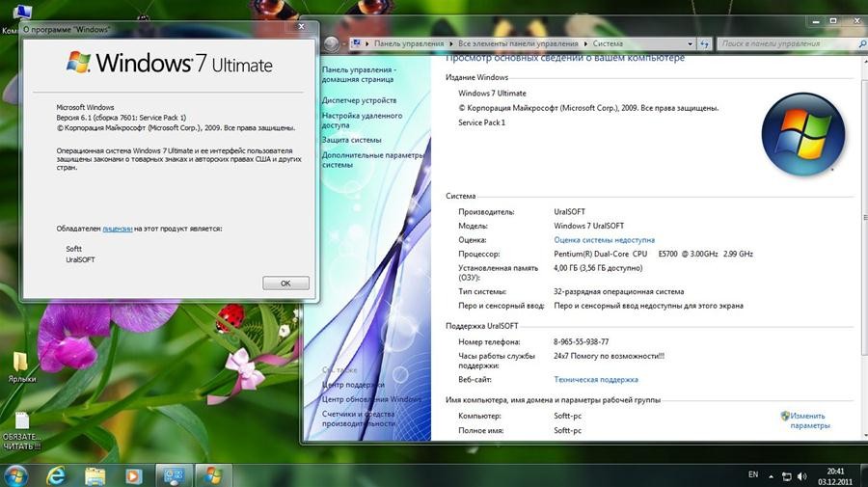The height and width of the screenshot is (487, 868).
Task: Click the forward navigation button in System window
Action: click(x=332, y=43)
